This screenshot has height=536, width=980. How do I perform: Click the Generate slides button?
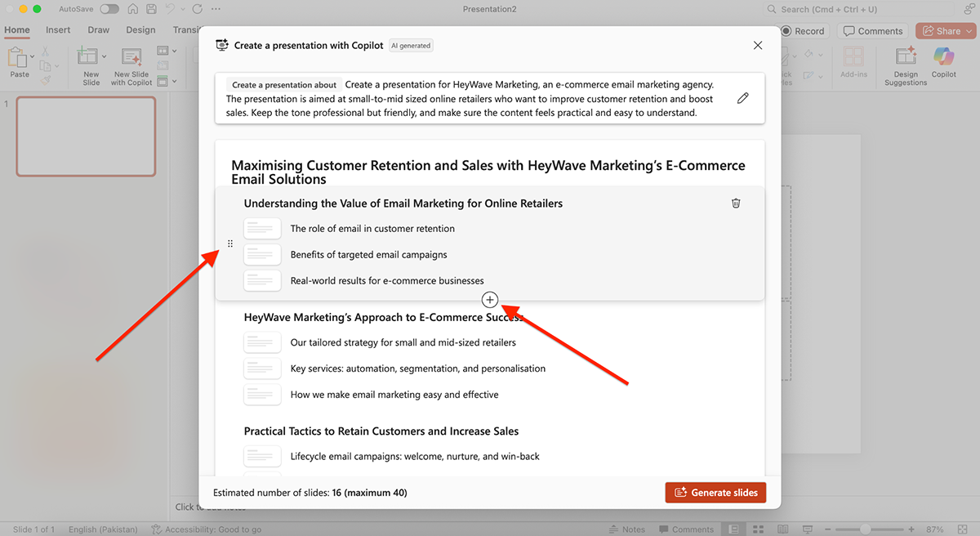click(x=715, y=493)
